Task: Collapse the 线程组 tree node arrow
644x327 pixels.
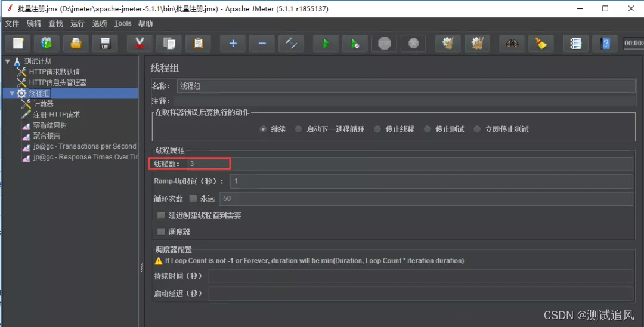Action: pos(12,93)
